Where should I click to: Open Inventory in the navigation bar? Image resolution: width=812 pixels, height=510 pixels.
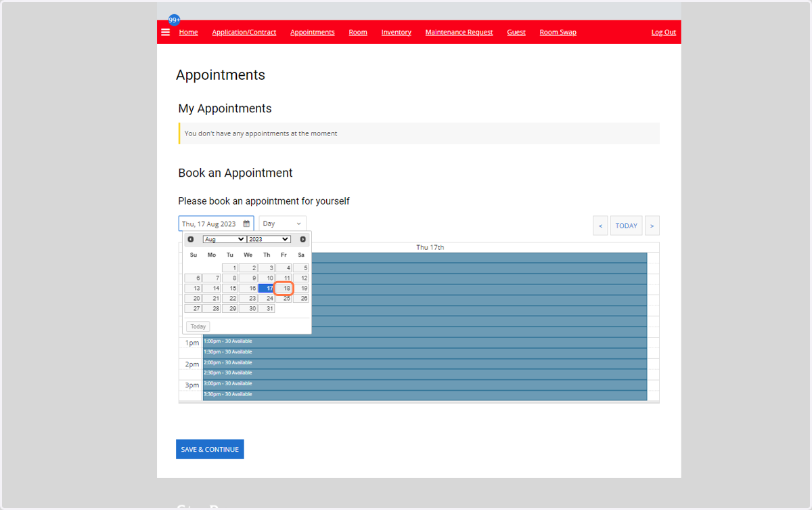coord(396,32)
